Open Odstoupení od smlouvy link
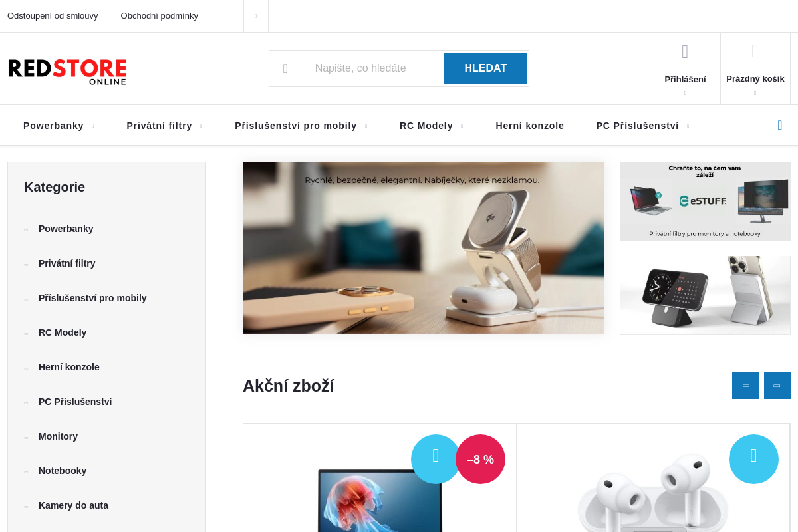 tap(53, 15)
